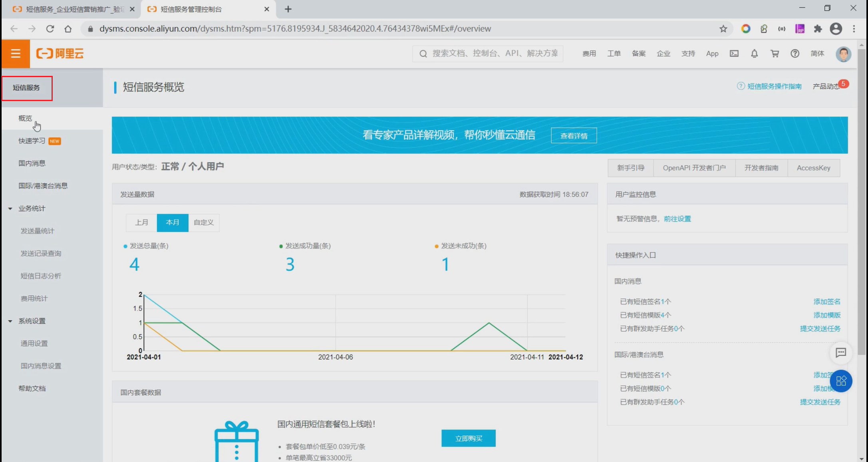The image size is (868, 462).
Task: Select the 上月 time range option
Action: 141,222
